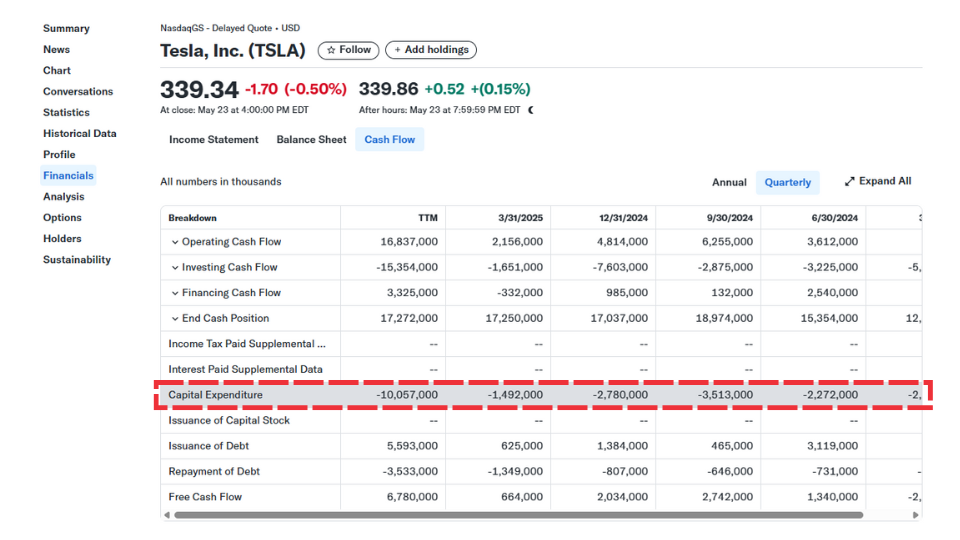Expand the Investing Cash Flow row

click(175, 268)
